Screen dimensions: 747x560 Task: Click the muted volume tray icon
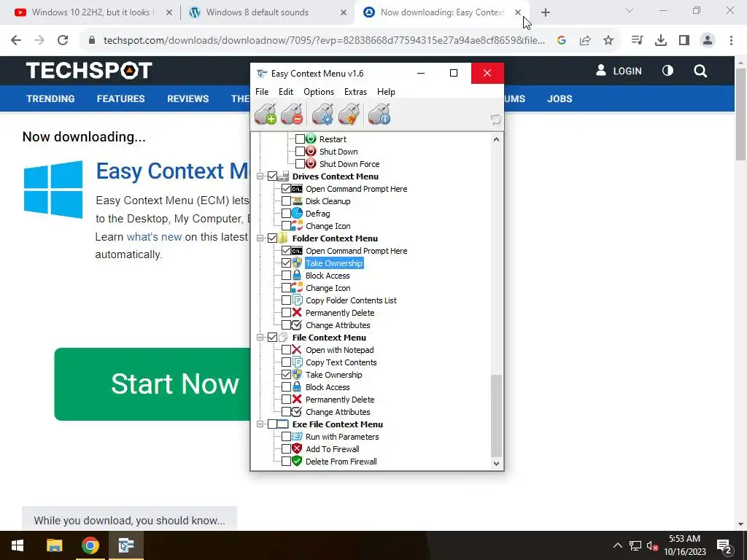click(653, 545)
